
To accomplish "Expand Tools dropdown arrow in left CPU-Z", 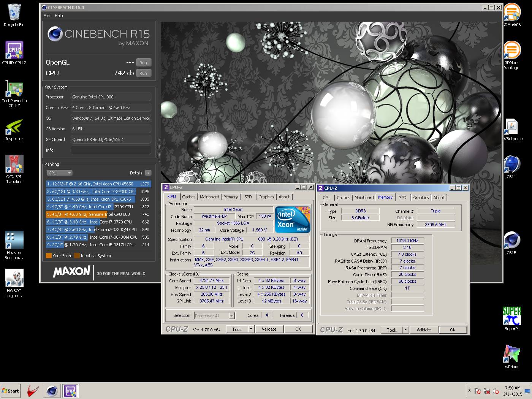I will (251, 329).
